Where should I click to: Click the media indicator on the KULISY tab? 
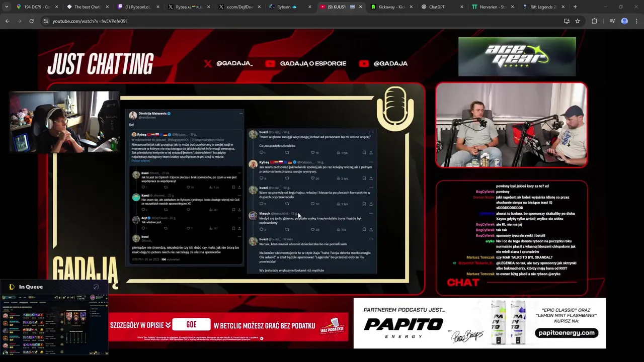[x=352, y=7]
